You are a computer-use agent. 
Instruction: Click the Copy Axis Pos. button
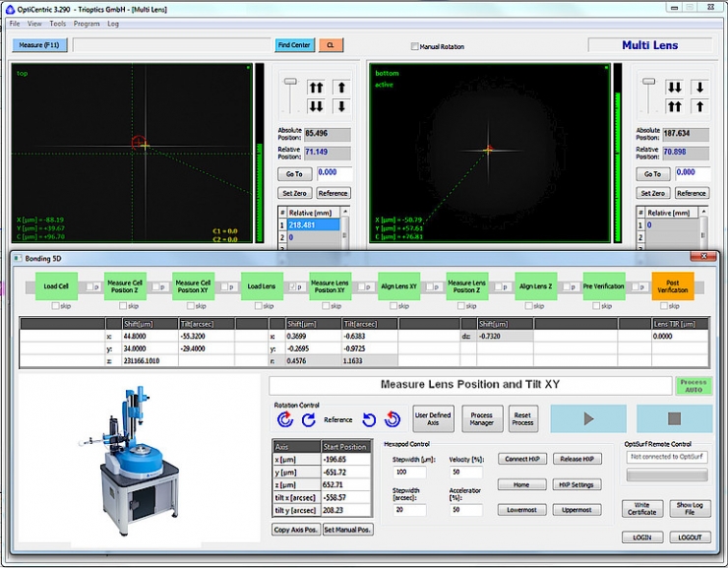[296, 530]
